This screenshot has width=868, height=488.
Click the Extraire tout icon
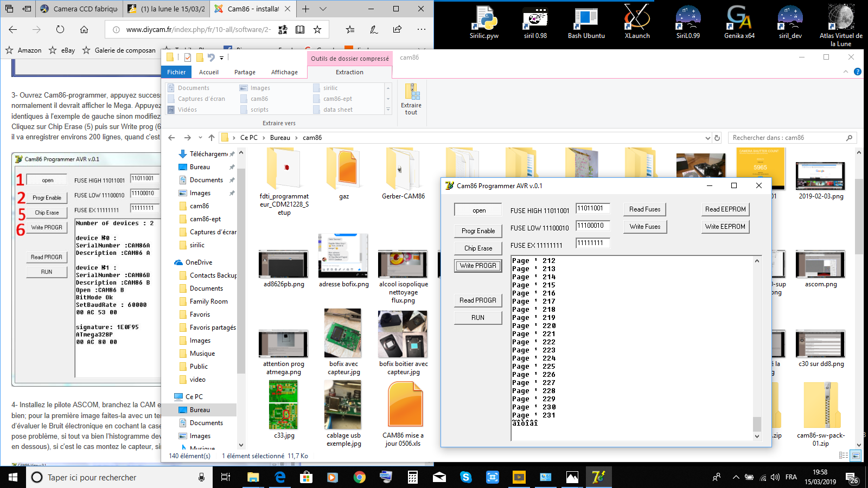click(x=411, y=98)
